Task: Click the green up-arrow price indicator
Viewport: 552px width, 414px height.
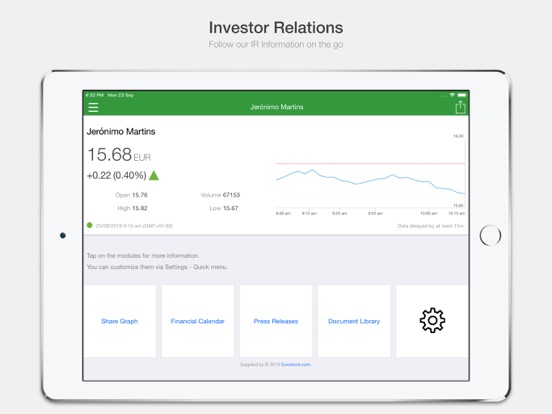Action: tap(154, 175)
